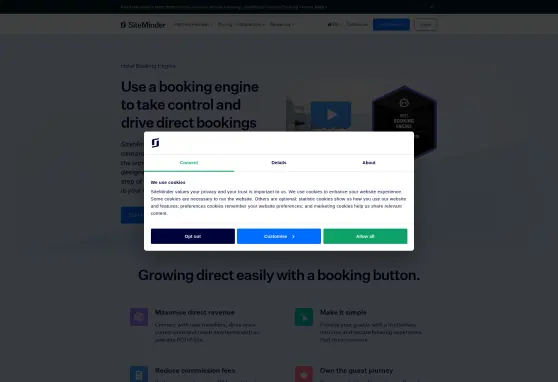Dismiss the top announcement banner
Screen dimensions: 558x382
click(432, 6)
